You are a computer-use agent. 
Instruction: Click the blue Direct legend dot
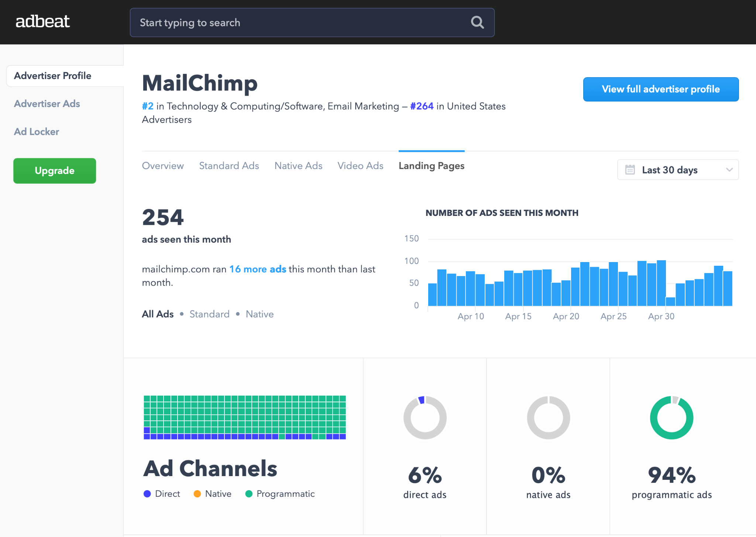148,493
